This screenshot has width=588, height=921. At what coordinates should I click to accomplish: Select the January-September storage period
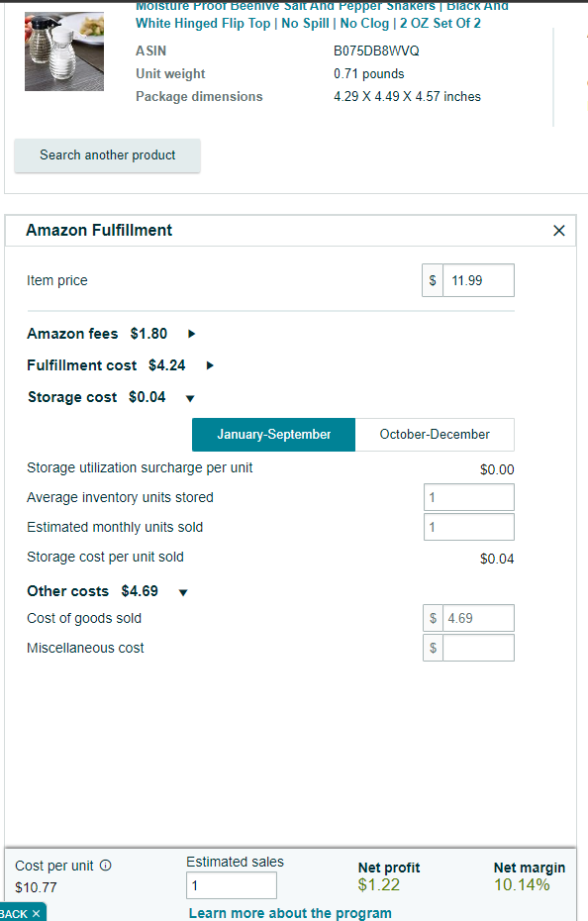tap(274, 435)
